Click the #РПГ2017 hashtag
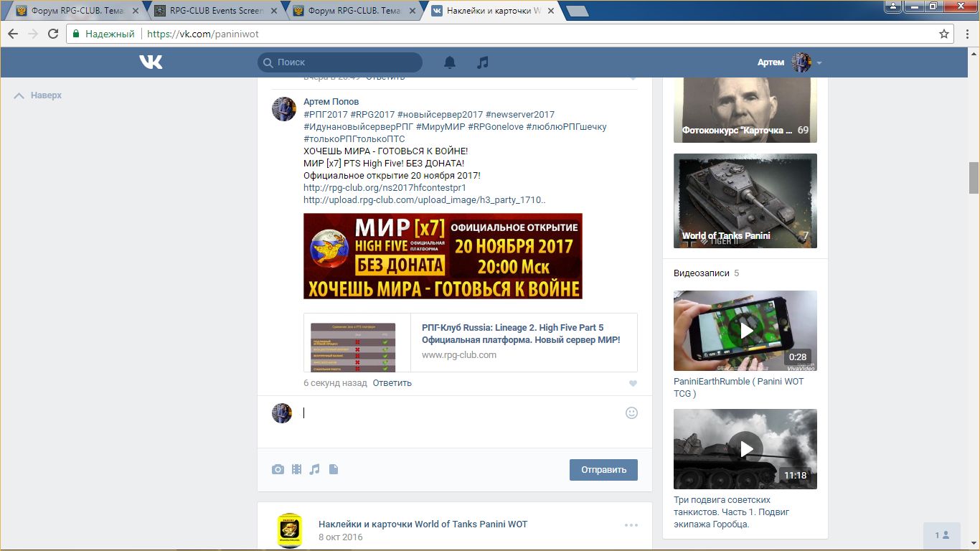 (325, 115)
